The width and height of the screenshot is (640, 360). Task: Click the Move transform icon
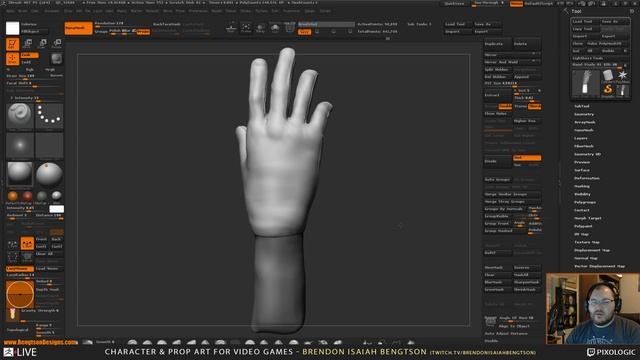pos(28,43)
